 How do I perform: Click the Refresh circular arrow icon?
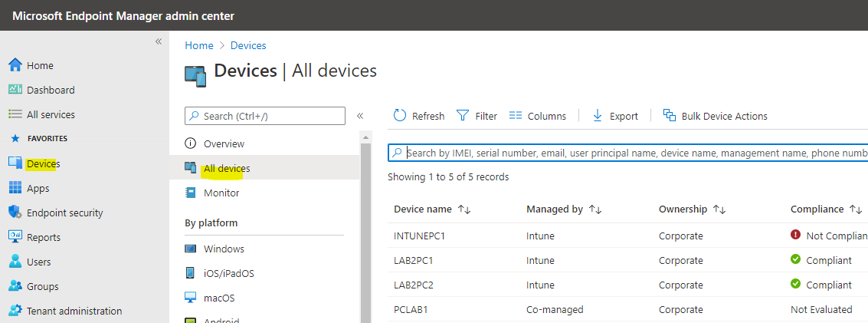click(x=400, y=115)
